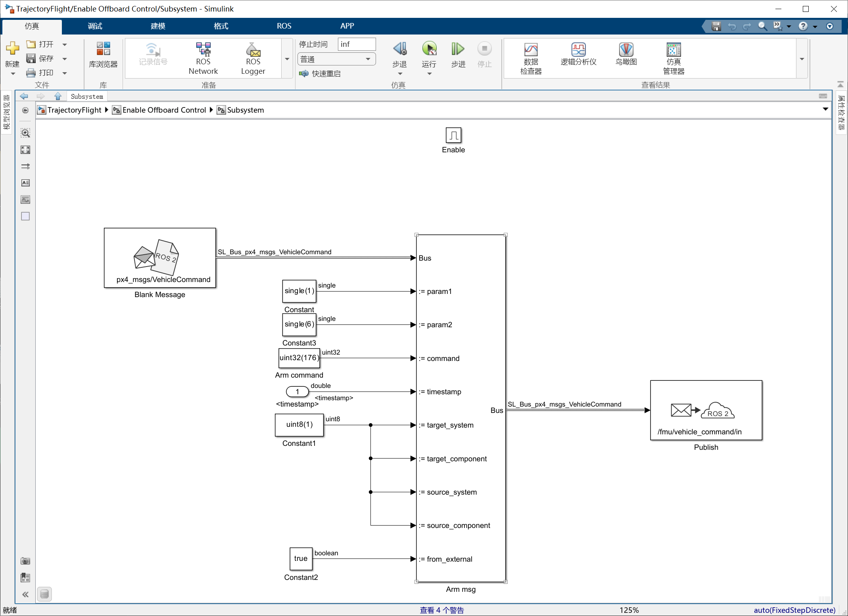
Task: Expand the Print (打印) dropdown arrow
Action: tap(65, 73)
